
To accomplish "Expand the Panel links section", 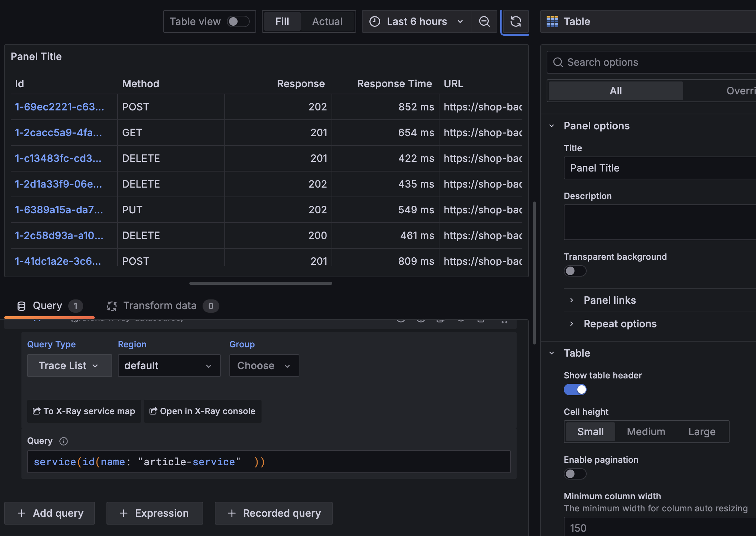I will (x=610, y=300).
